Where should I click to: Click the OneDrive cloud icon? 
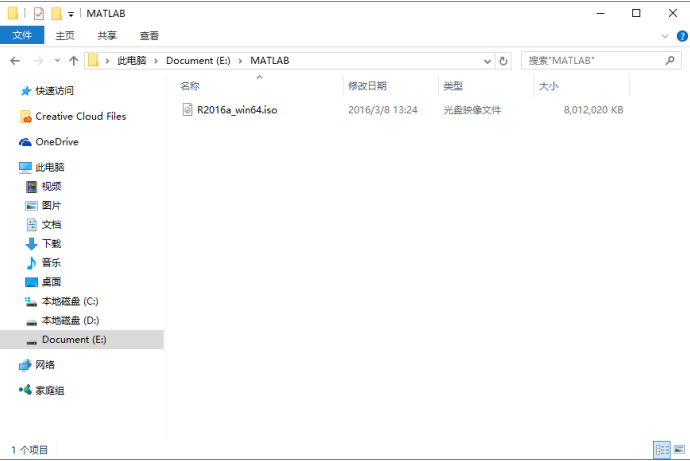click(25, 142)
